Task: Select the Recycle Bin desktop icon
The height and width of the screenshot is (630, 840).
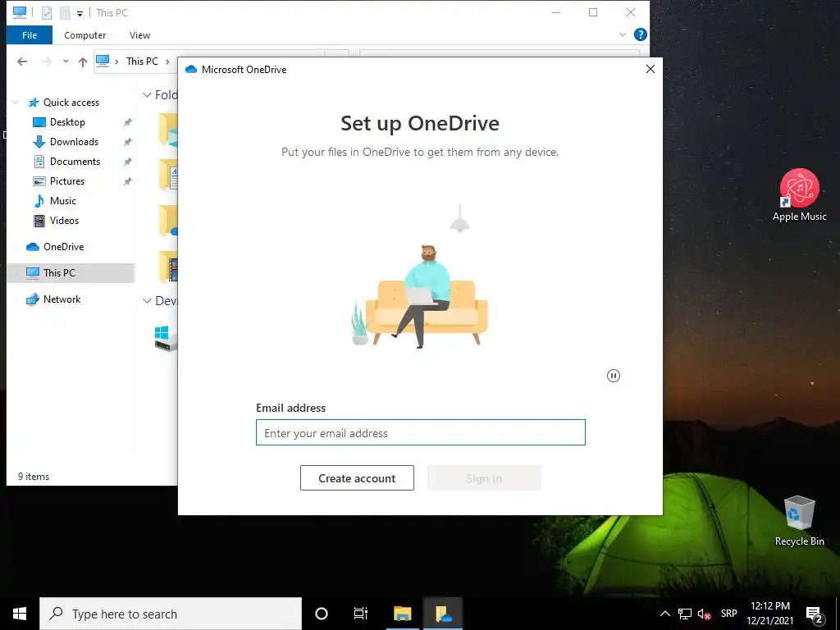Action: 799,521
